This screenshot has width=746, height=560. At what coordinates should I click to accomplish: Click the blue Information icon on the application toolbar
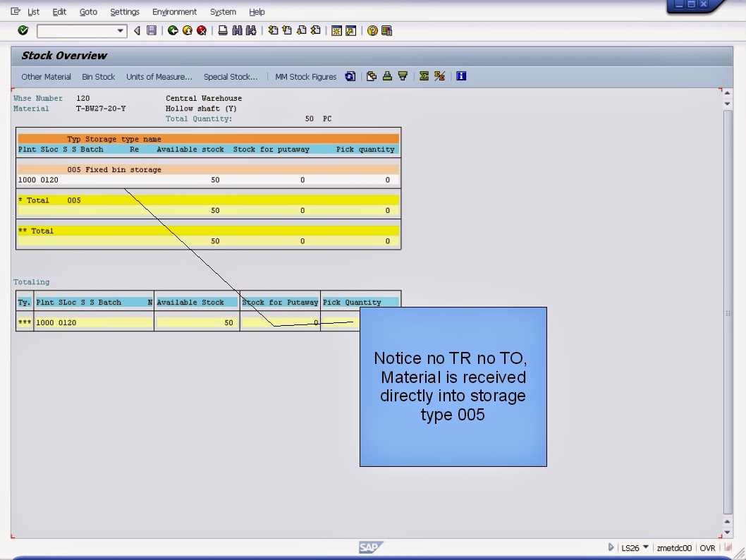[460, 76]
